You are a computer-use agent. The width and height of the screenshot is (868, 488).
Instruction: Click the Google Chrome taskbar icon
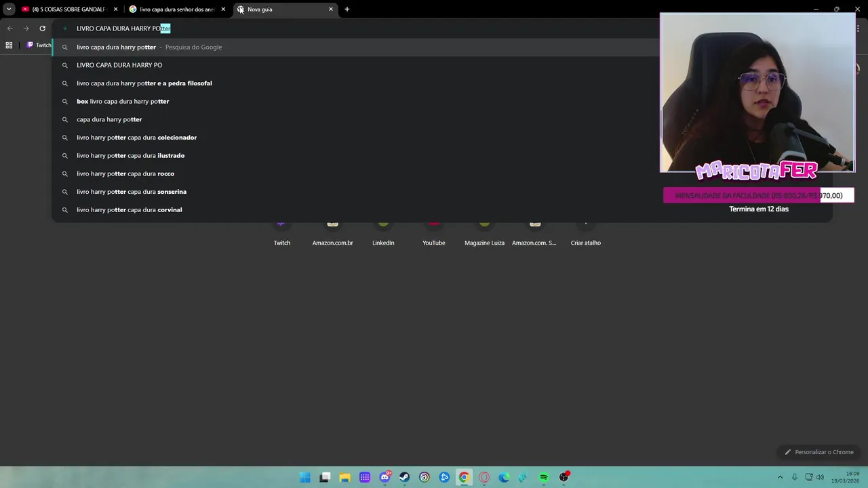tap(464, 477)
